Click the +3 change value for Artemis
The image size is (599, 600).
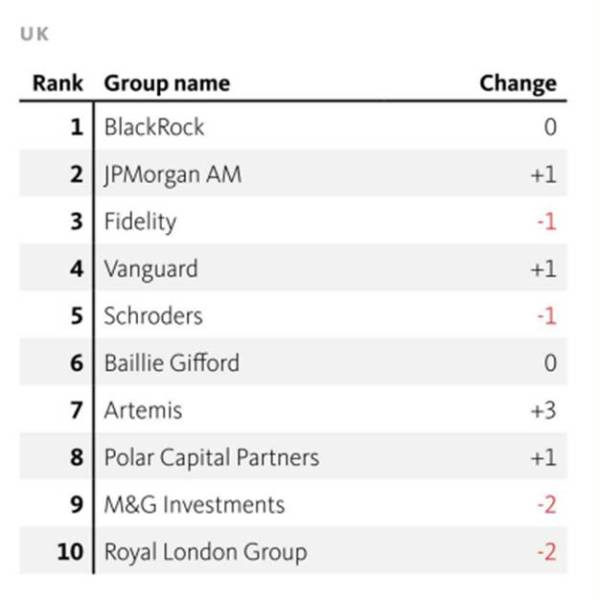(544, 411)
